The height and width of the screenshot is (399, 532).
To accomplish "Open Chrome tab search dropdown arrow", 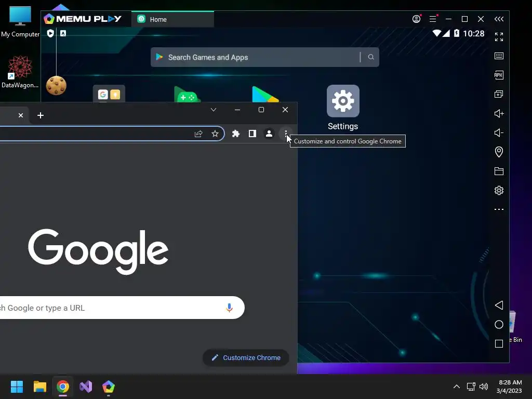I will coord(214,110).
